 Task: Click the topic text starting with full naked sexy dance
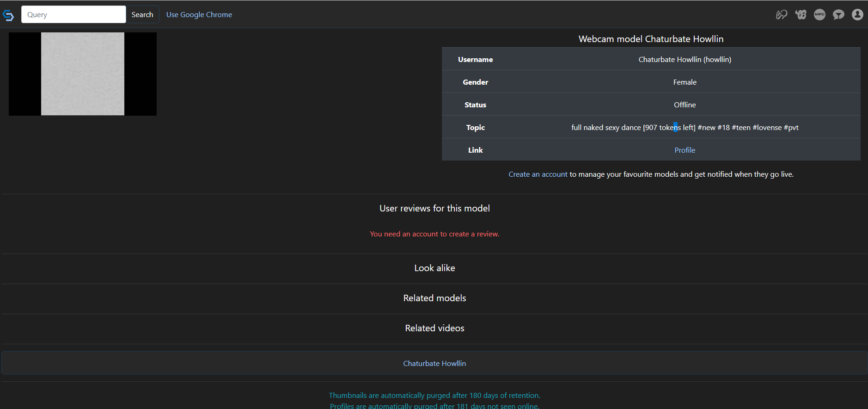685,127
